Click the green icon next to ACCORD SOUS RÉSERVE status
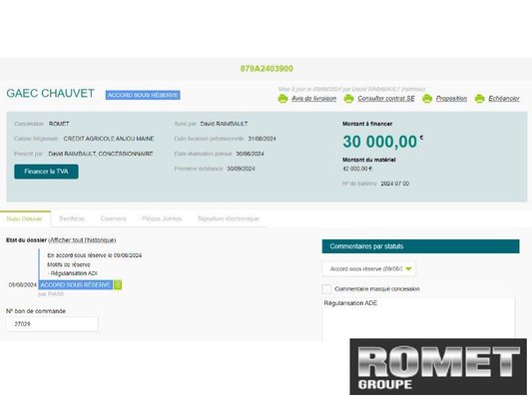The height and width of the screenshot is (399, 532). [x=118, y=284]
